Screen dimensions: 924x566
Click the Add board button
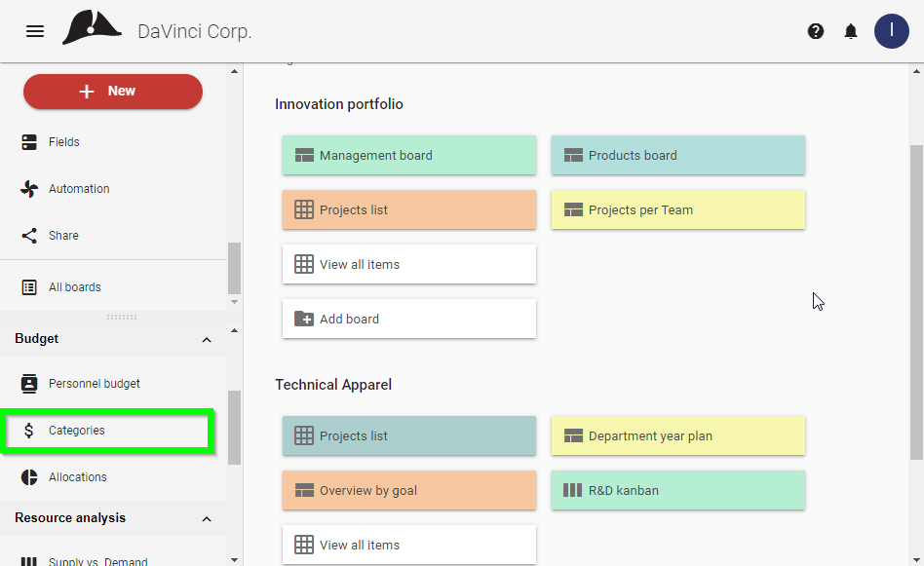point(409,319)
